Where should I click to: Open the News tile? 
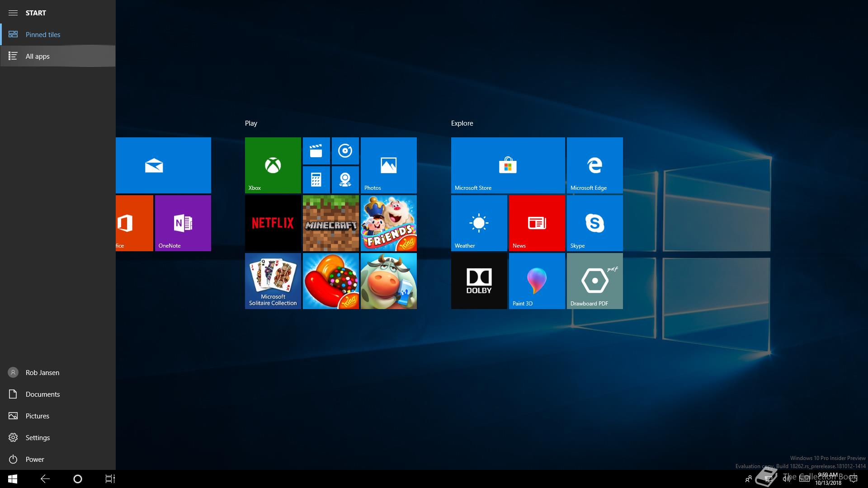click(537, 223)
